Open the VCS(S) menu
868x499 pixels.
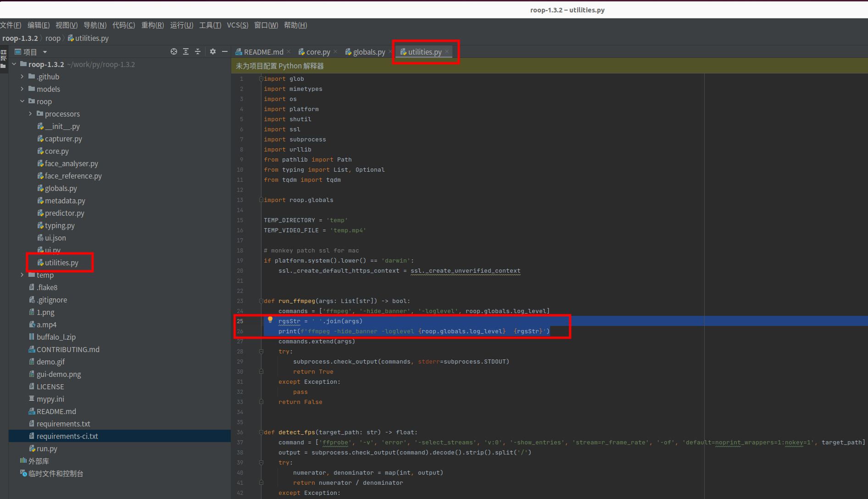pos(238,25)
